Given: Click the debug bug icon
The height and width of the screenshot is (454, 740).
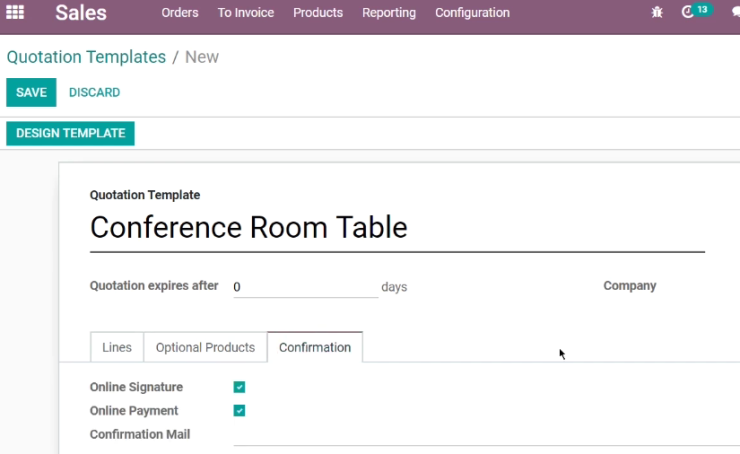Looking at the screenshot, I should pos(657,12).
